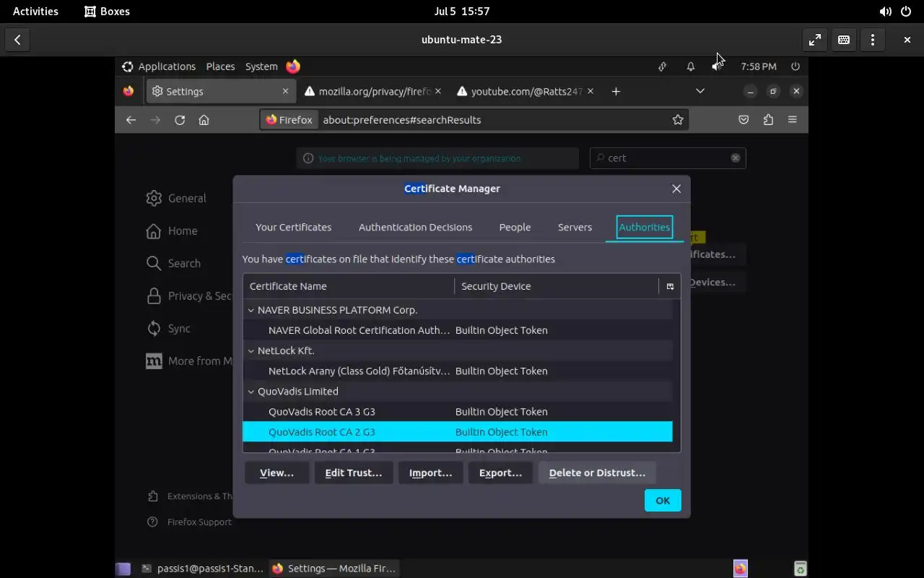Open the list all tabs dropdown arrow
The height and width of the screenshot is (578, 924).
click(x=700, y=91)
